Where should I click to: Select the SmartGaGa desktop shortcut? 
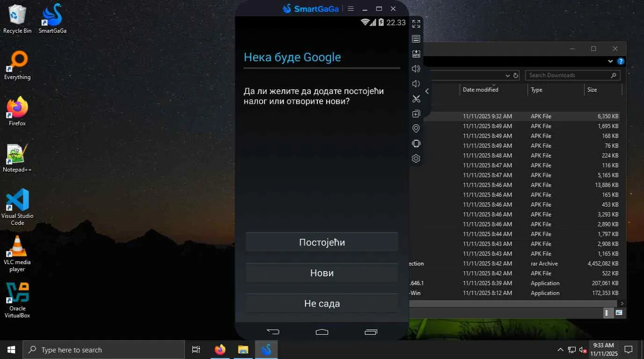coord(52,19)
